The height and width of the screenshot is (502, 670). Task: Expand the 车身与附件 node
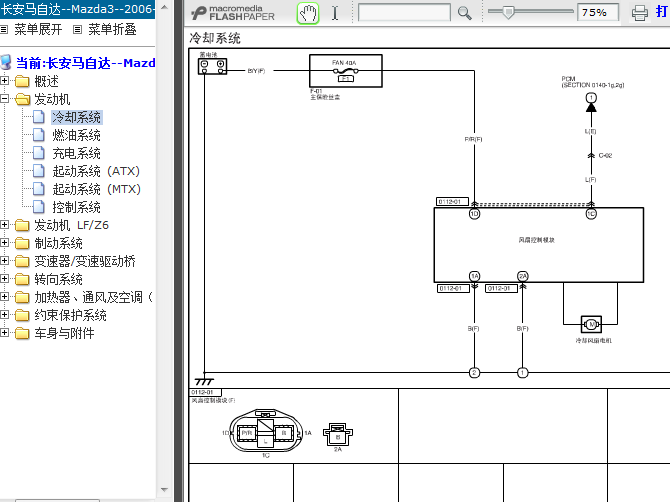tap(5, 332)
